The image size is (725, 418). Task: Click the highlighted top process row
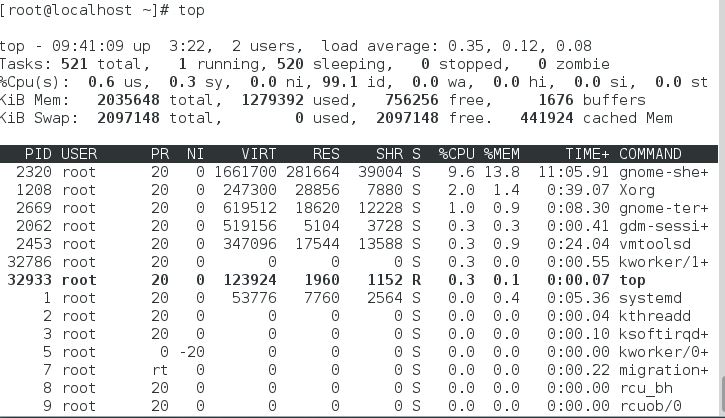pyautogui.click(x=359, y=280)
